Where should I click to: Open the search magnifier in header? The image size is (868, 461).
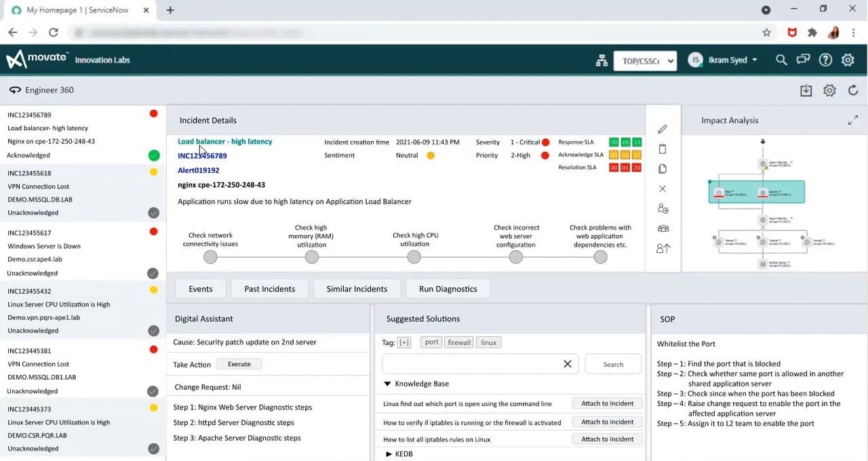pos(781,60)
